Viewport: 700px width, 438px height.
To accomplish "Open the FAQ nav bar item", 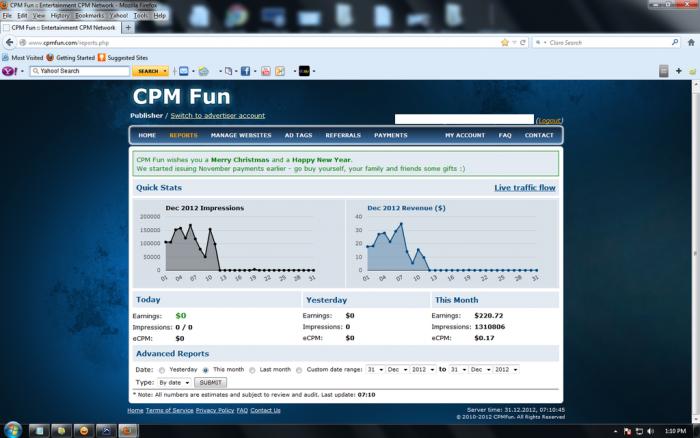I will pos(505,135).
